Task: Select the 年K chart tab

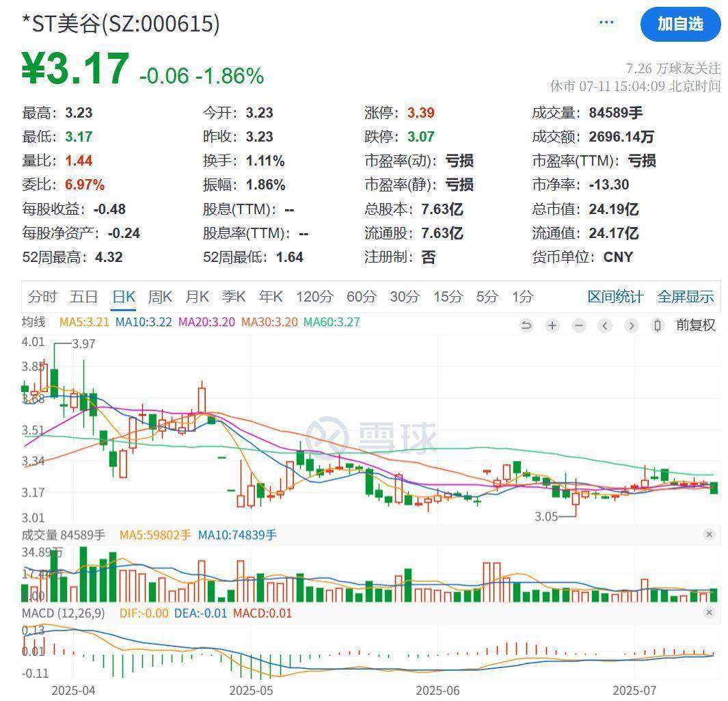Action: tap(271, 296)
